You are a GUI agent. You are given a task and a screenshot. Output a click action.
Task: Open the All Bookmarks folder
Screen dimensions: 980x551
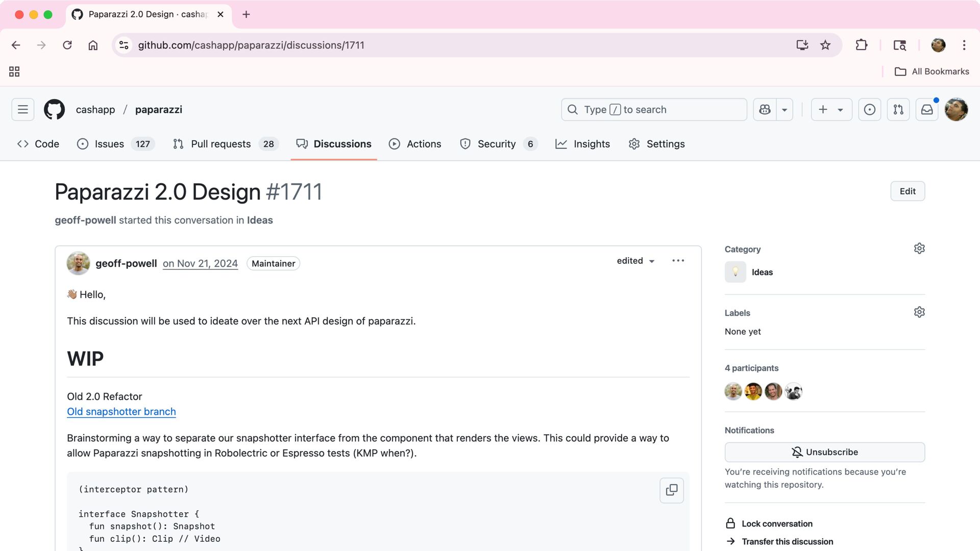(x=932, y=71)
